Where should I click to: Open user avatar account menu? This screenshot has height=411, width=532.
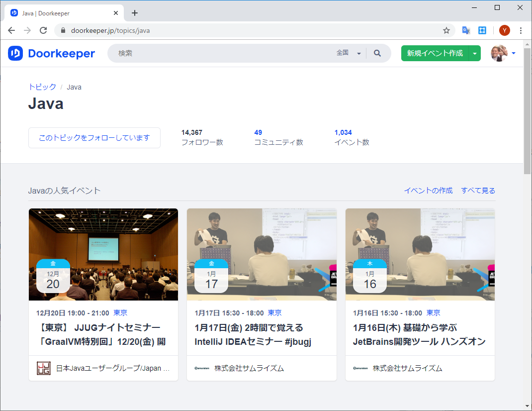(503, 53)
